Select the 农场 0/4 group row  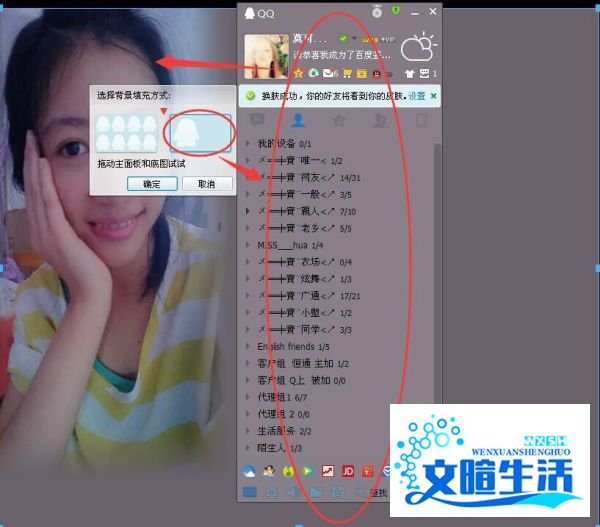tap(339, 262)
